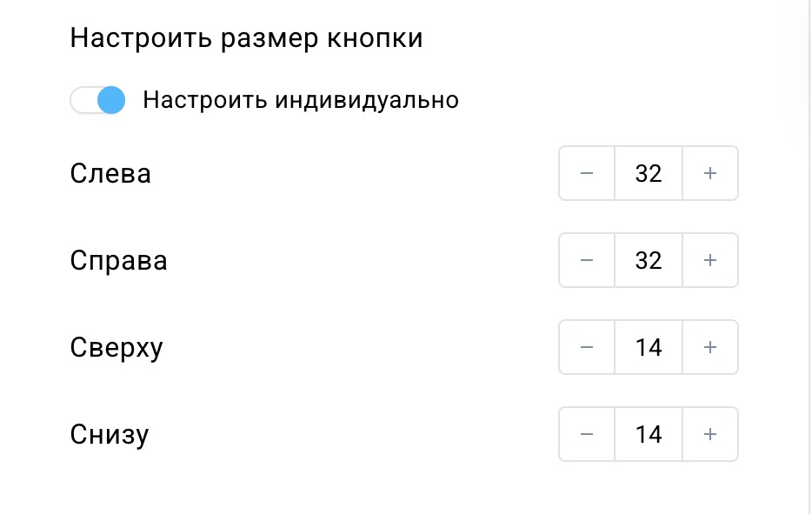The width and height of the screenshot is (812, 515).
Task: Select the "Справа" value field showing 32
Action: [x=649, y=260]
